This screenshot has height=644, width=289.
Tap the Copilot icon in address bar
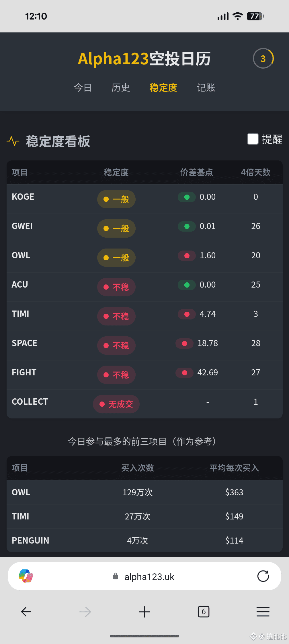26,576
